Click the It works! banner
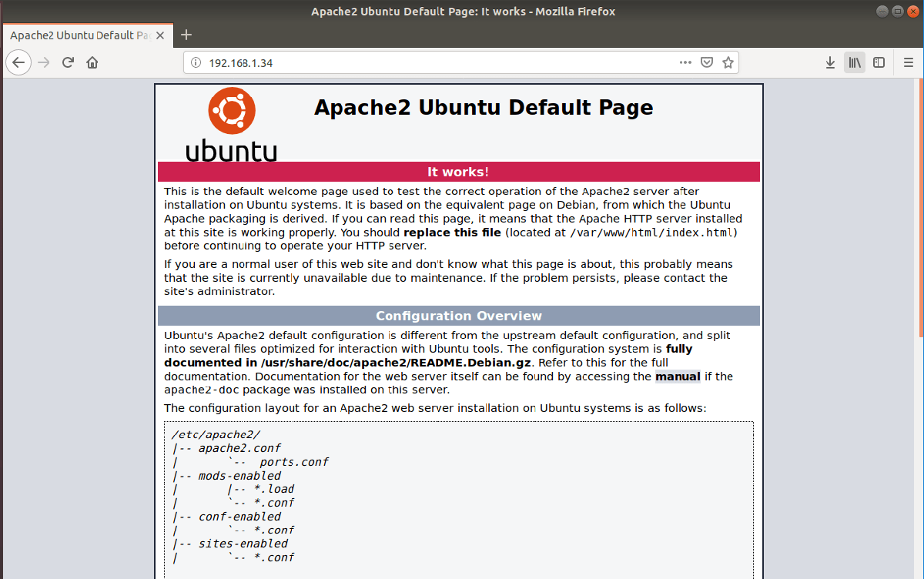This screenshot has width=924, height=579. [x=458, y=171]
